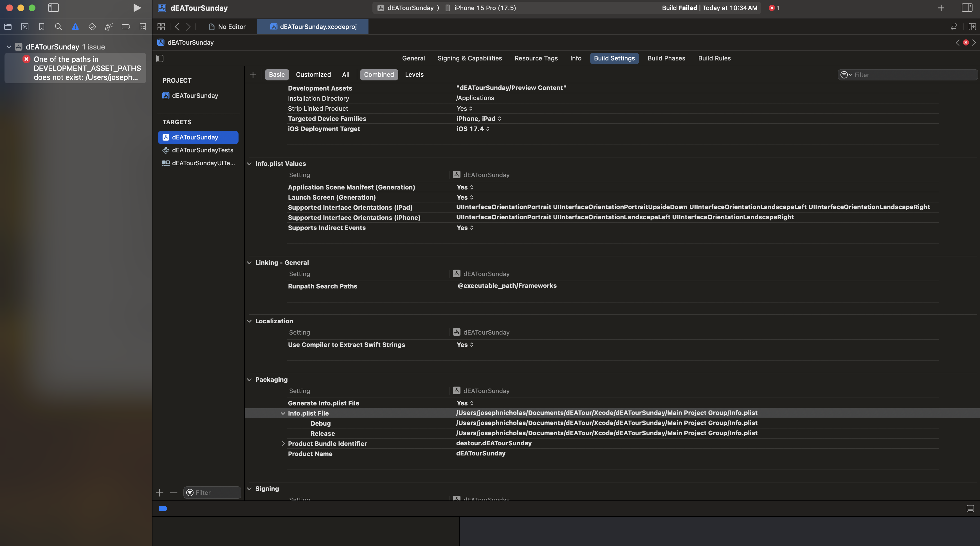
Task: Go back in editor history
Action: 177,27
